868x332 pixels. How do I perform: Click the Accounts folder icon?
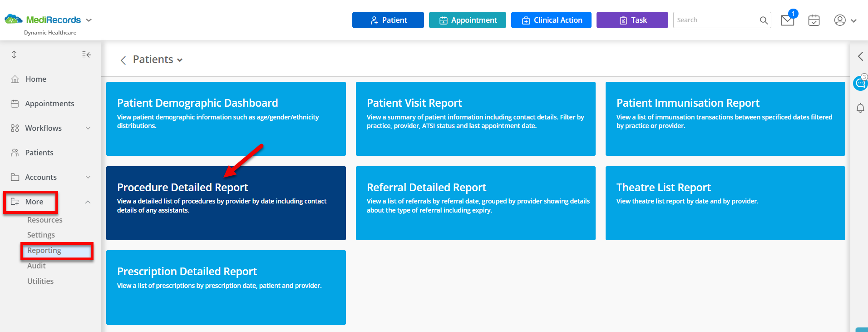[15, 177]
